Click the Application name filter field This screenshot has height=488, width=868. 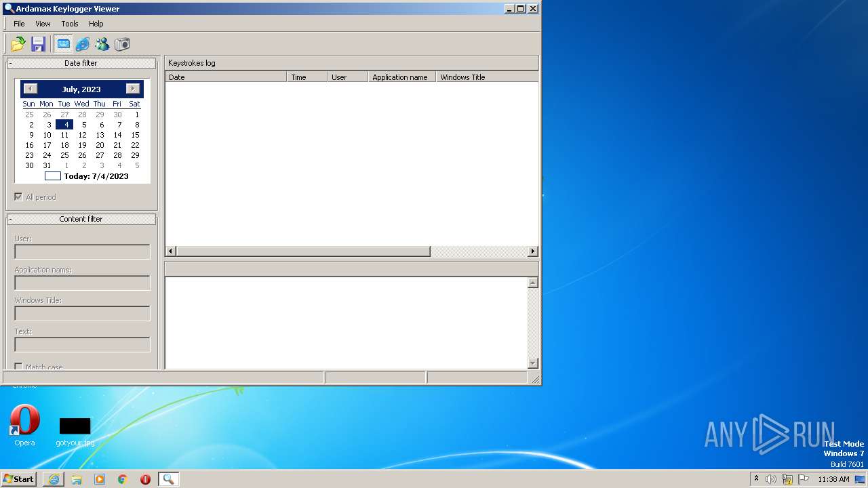[x=82, y=283]
